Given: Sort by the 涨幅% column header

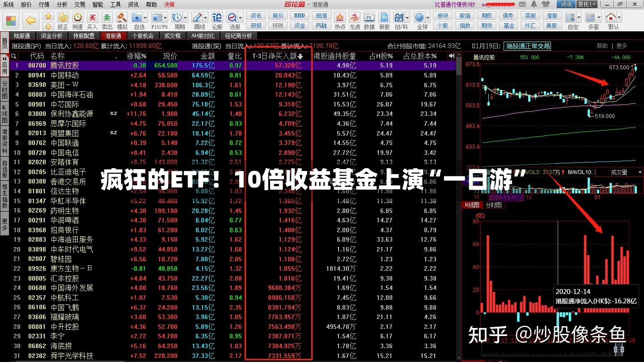Looking at the screenshot, I should (x=137, y=56).
